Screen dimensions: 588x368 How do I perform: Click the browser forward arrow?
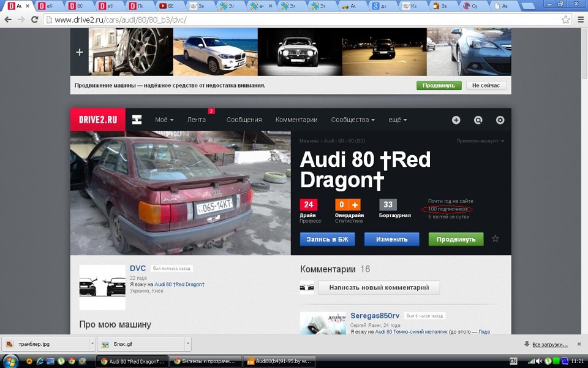21,20
